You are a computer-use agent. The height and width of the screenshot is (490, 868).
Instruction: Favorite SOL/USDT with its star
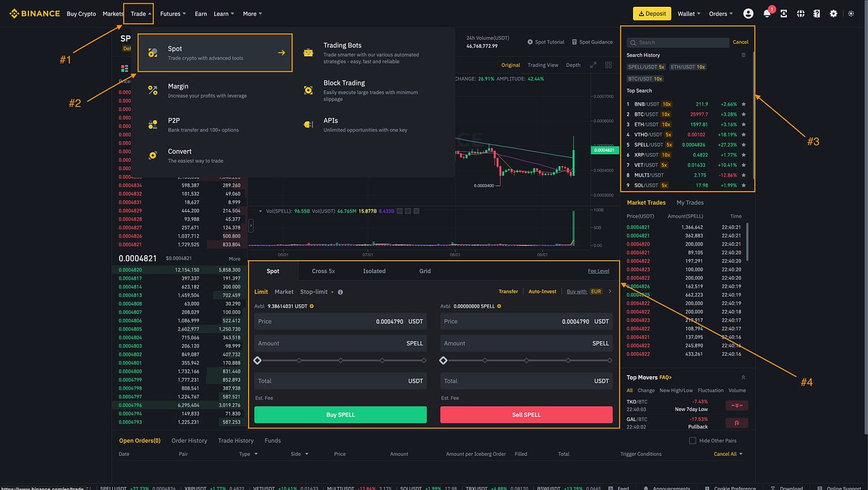click(x=743, y=185)
